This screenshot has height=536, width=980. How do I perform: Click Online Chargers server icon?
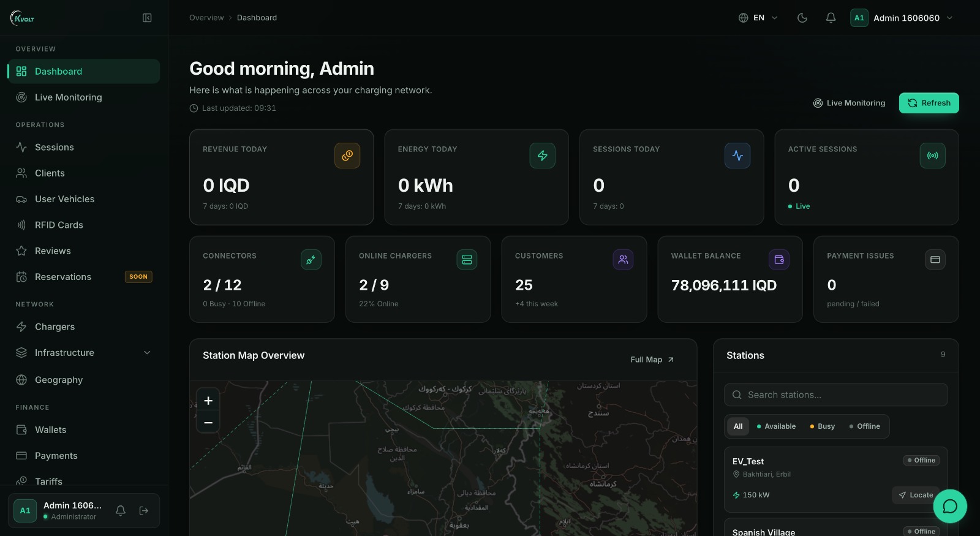pos(467,260)
